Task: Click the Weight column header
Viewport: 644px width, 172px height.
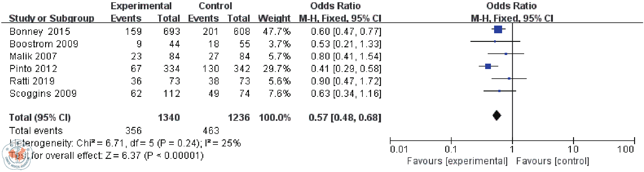Action: pyautogui.click(x=274, y=18)
